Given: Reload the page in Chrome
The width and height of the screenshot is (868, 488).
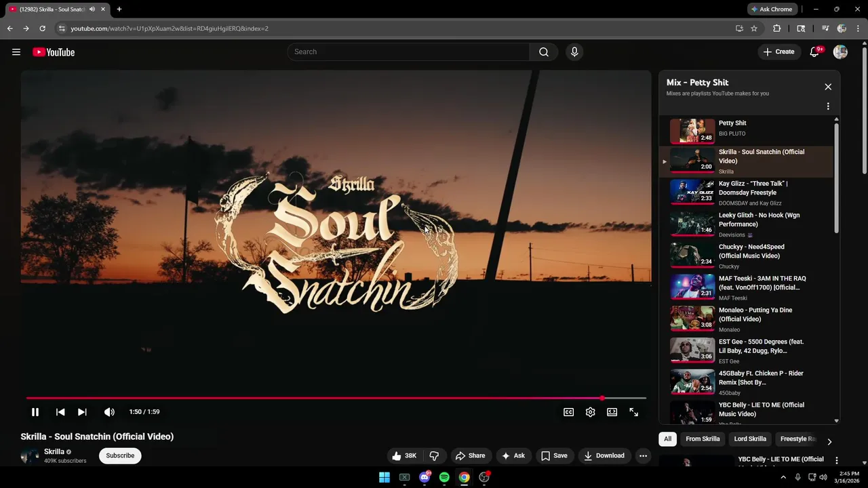Looking at the screenshot, I should coord(42,28).
